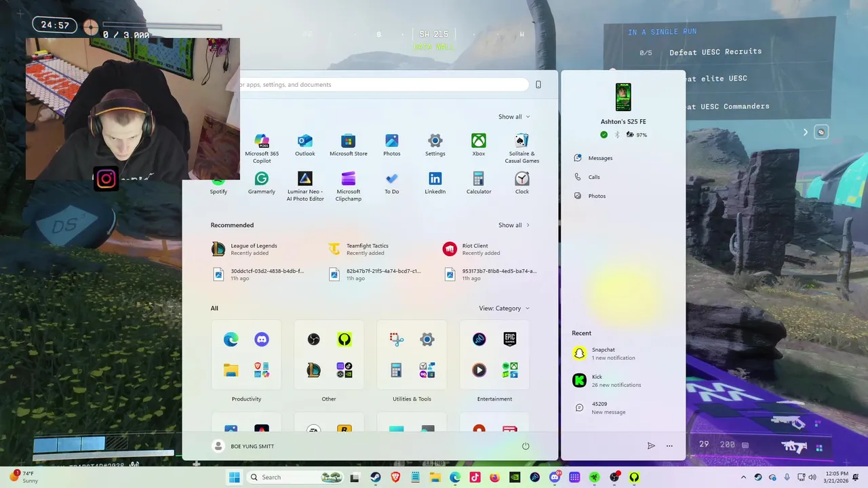This screenshot has height=488, width=868.
Task: Open the weather widget showing 74°F Sunny
Action: [x=24, y=477]
